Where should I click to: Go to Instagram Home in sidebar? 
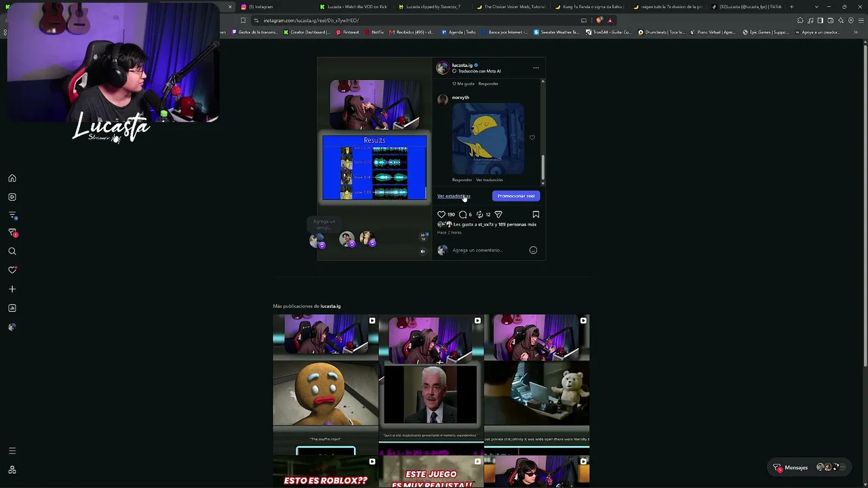pos(12,178)
